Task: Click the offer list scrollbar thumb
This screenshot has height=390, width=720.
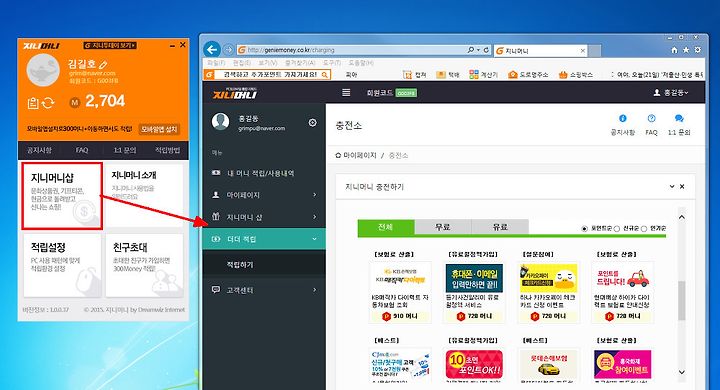Action: (x=682, y=301)
